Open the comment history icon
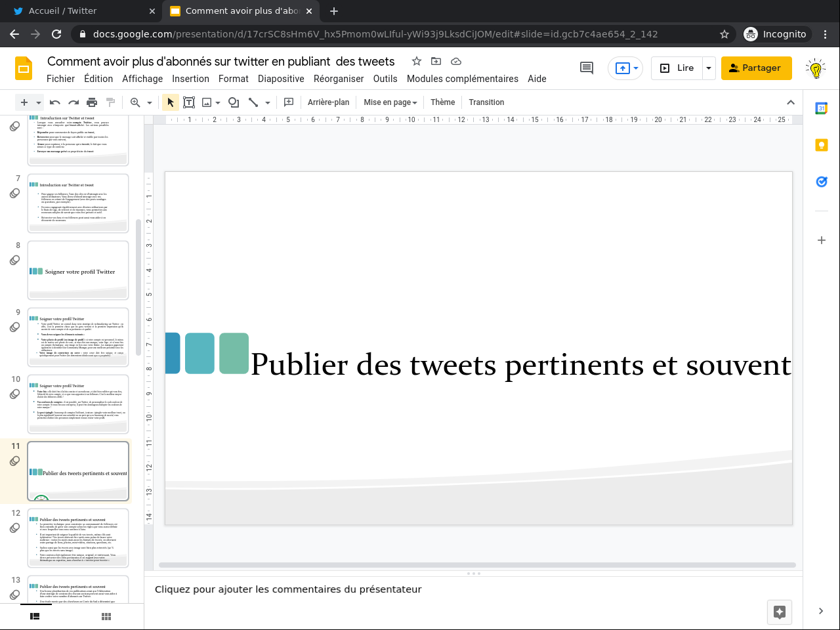Viewport: 840px width, 630px height. coord(587,68)
